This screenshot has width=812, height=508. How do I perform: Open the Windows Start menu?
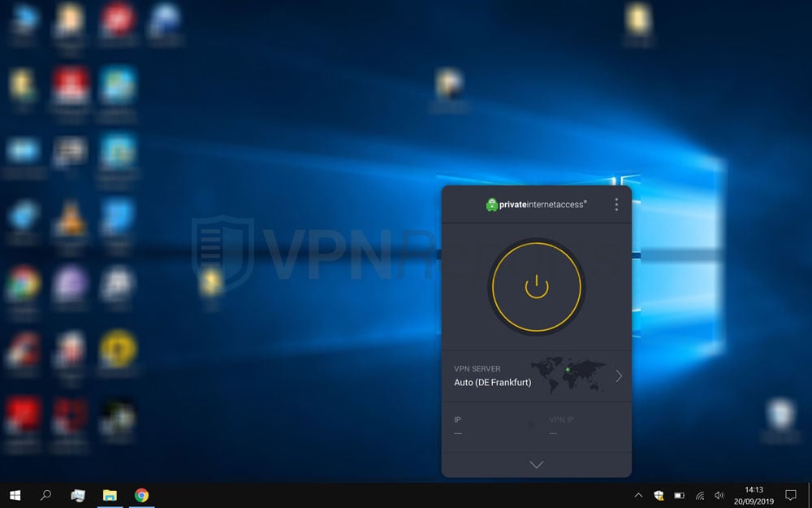(x=15, y=494)
